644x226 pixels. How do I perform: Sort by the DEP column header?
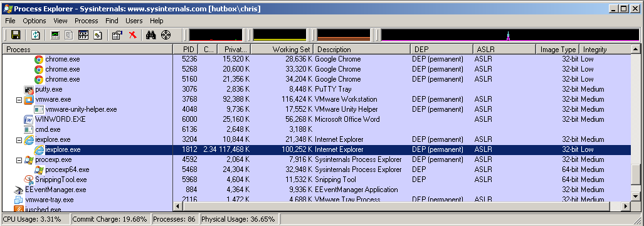(441, 50)
